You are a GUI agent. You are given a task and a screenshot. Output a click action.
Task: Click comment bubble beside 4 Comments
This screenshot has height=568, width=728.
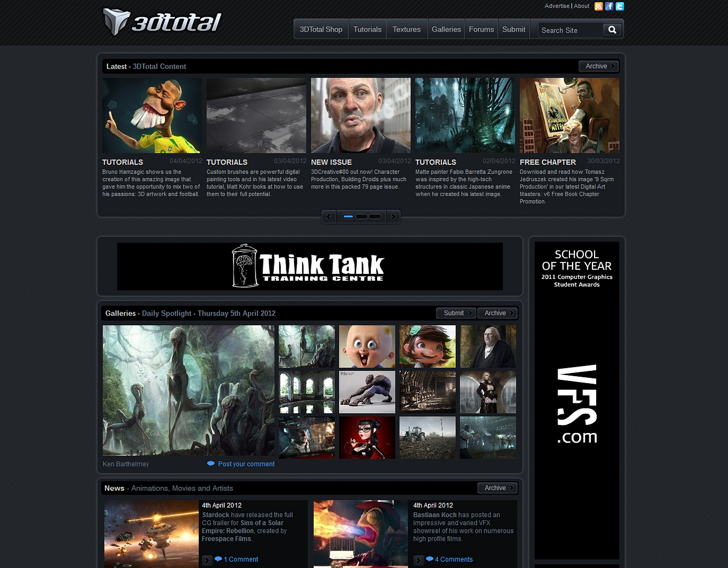click(430, 559)
